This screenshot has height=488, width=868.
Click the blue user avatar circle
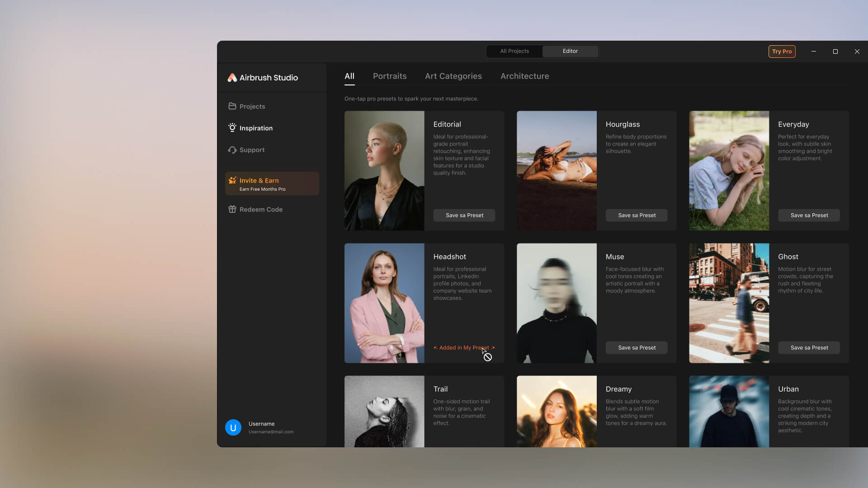coord(233,427)
